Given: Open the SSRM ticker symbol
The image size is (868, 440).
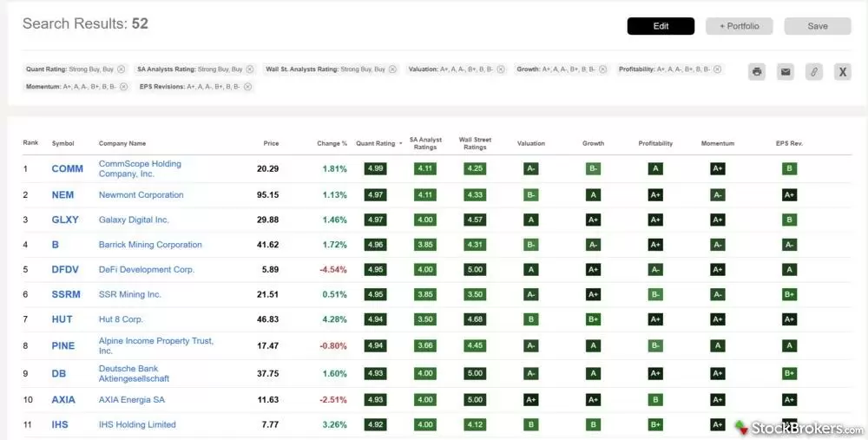Looking at the screenshot, I should click(66, 294).
